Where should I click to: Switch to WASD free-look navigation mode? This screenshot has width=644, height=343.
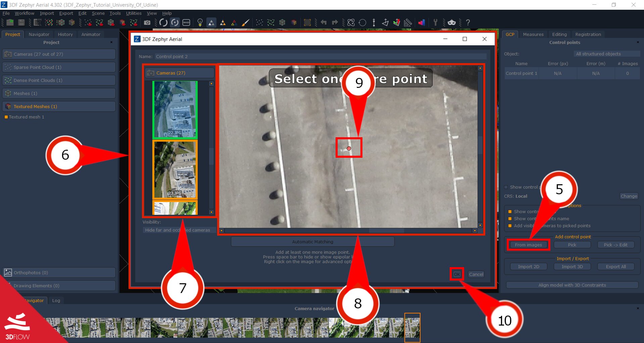186,22
